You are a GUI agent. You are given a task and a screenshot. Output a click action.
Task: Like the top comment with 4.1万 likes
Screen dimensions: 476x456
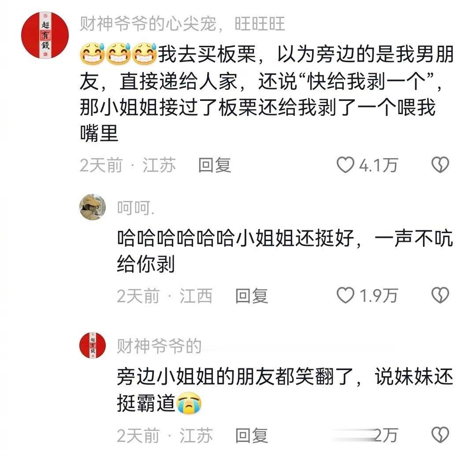click(x=346, y=165)
